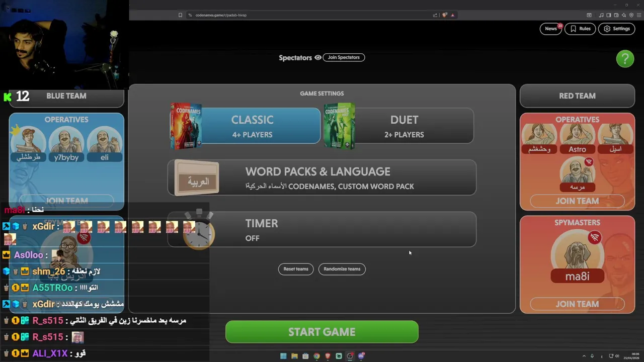Open File Explorer from taskbar

294,356
